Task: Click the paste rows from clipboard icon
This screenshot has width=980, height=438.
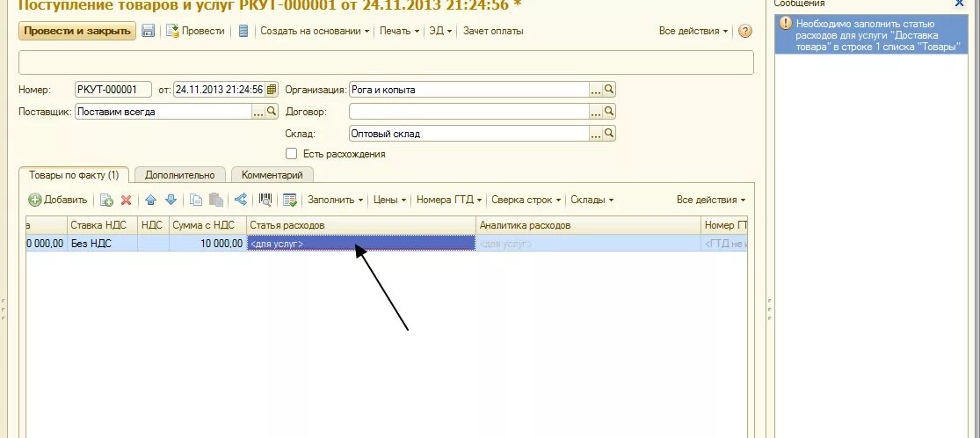Action: 215,200
